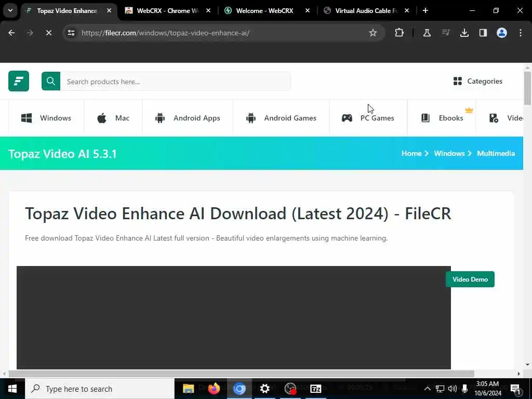Click the vertical page scrollbar thumb
The width and height of the screenshot is (532, 399).
pyautogui.click(x=527, y=88)
